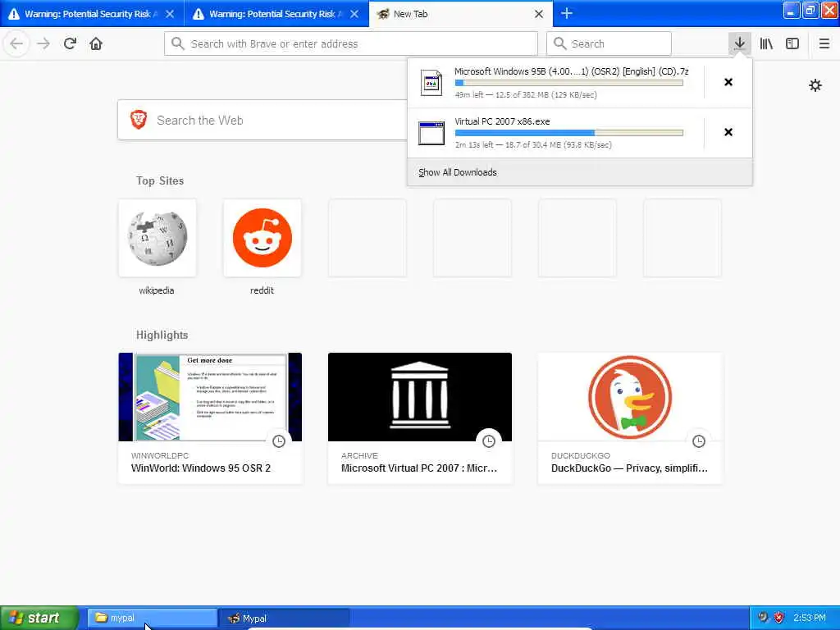Open the Library bookmarks icon
The width and height of the screenshot is (840, 630).
[x=766, y=43]
